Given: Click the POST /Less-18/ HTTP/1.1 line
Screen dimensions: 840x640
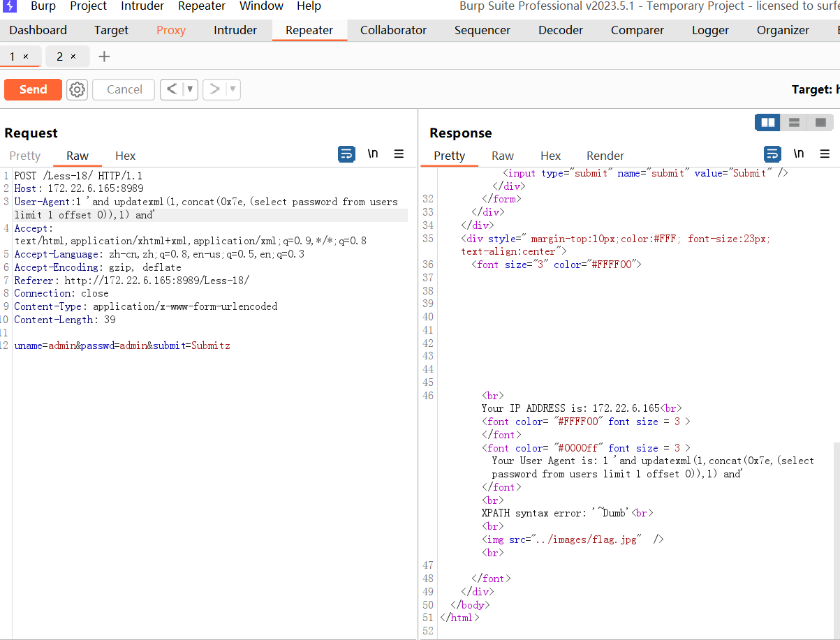Looking at the screenshot, I should tap(78, 176).
